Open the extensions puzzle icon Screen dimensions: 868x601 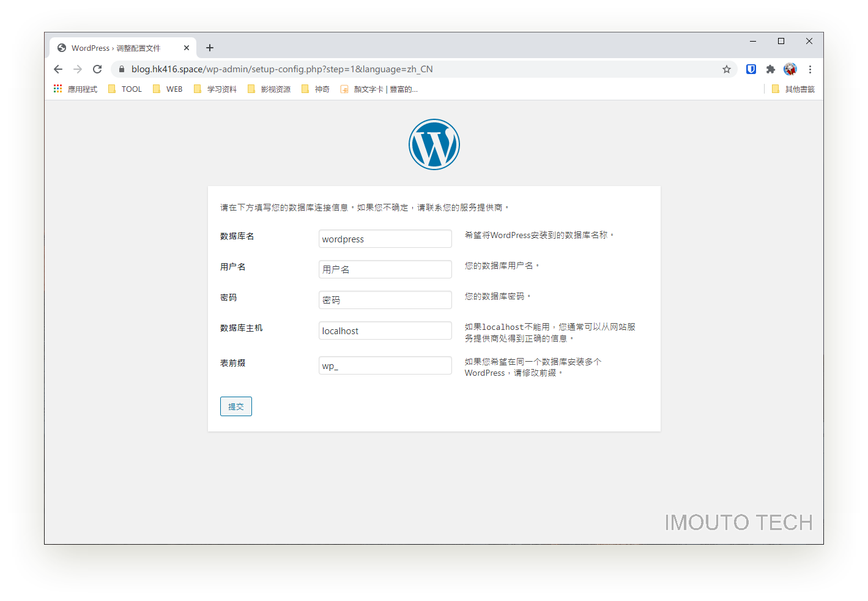[771, 69]
